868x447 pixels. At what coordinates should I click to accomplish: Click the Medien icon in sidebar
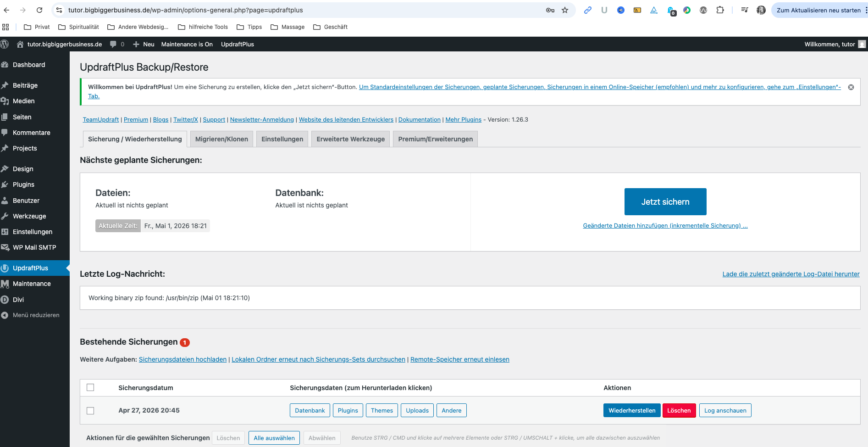pyautogui.click(x=5, y=101)
